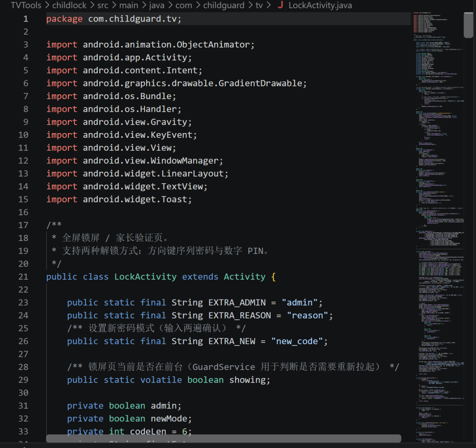The width and height of the screenshot is (476, 448).
Task: Click the vertical scrollbar thumb
Action: (468, 25)
